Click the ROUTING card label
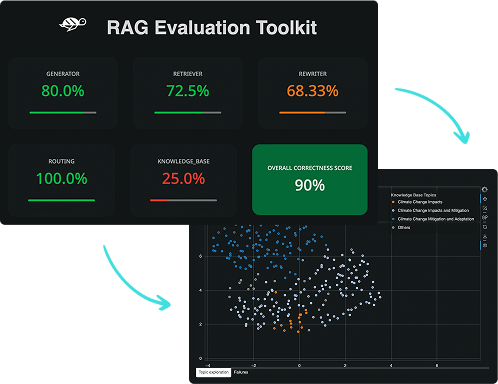 (x=62, y=161)
